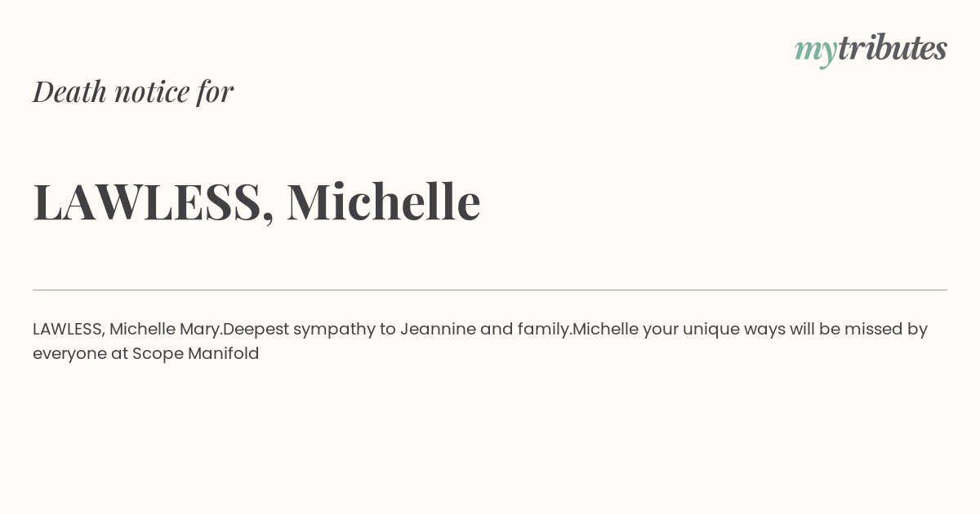Select the "Death notice for" italic heading
The image size is (980, 514).
click(x=133, y=91)
